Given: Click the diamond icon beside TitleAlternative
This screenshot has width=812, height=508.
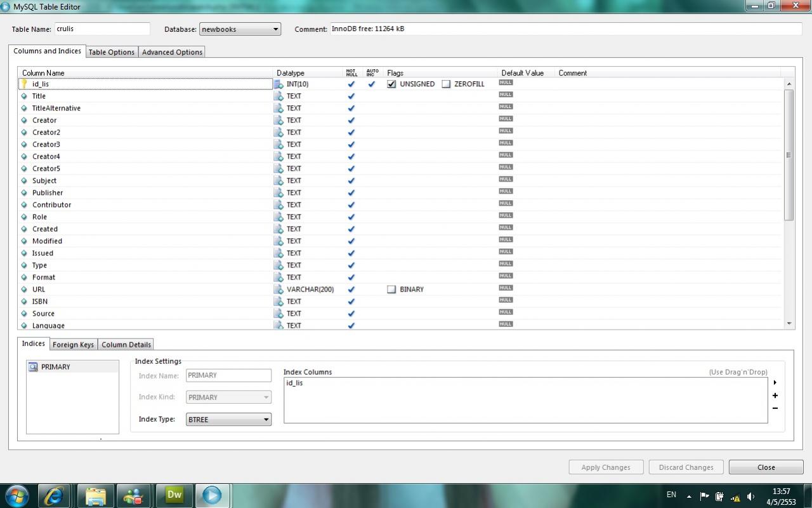Looking at the screenshot, I should [24, 108].
